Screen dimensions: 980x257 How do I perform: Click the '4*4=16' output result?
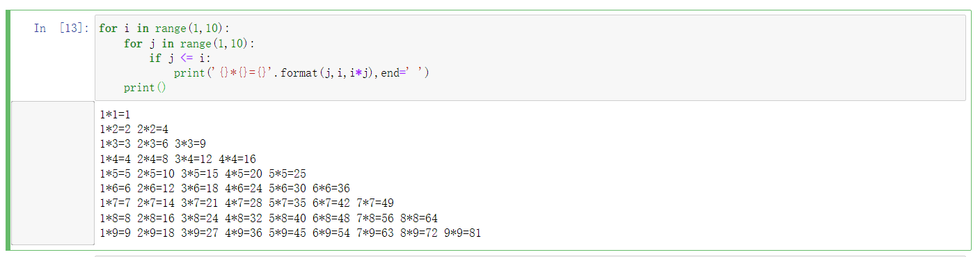pos(237,159)
